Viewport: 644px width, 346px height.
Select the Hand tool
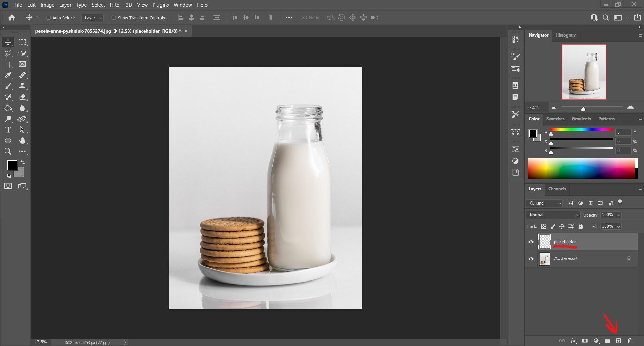tap(22, 141)
